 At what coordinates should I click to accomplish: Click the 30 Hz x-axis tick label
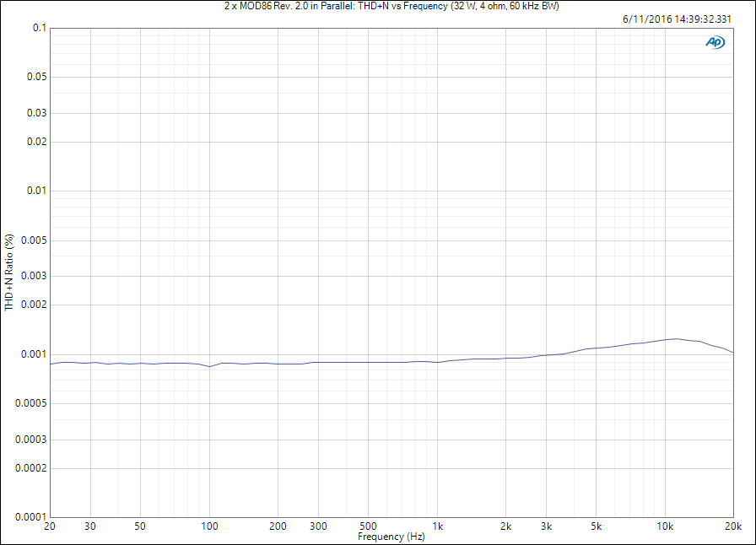[90, 526]
